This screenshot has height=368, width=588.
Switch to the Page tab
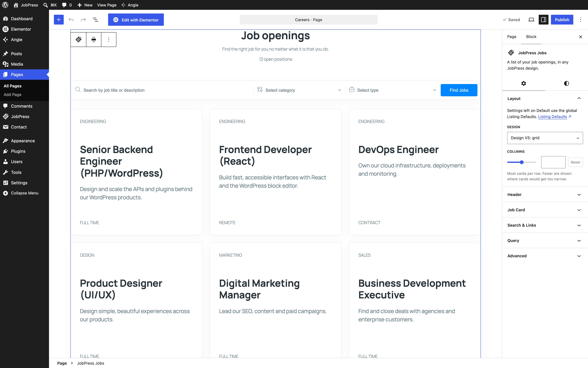[511, 36]
